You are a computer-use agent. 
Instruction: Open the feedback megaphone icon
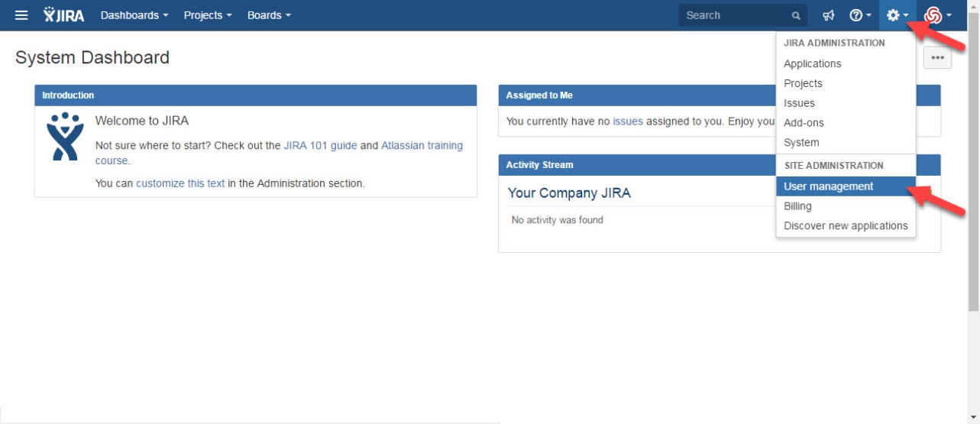tap(829, 15)
